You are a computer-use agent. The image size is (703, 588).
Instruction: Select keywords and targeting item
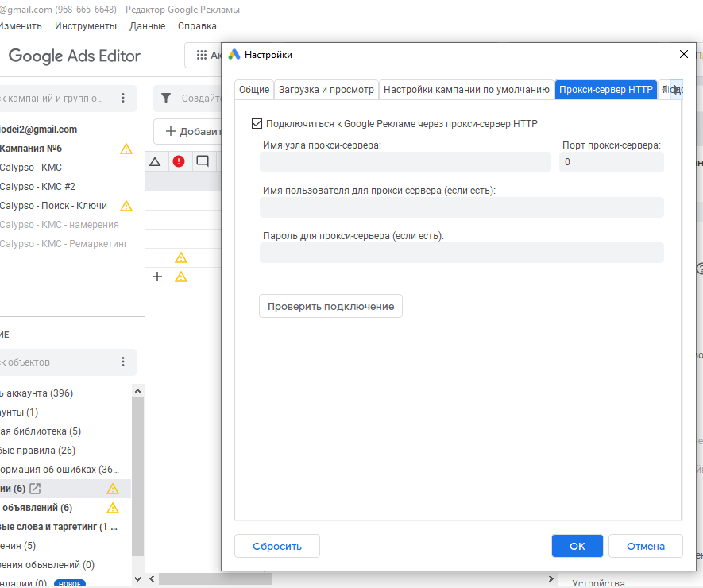click(59, 527)
